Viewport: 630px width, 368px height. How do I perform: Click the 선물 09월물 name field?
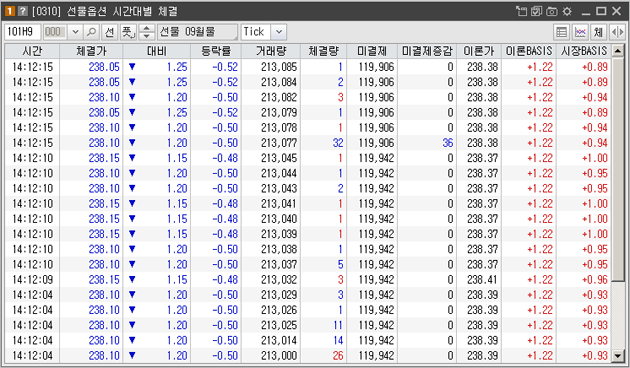pos(197,32)
